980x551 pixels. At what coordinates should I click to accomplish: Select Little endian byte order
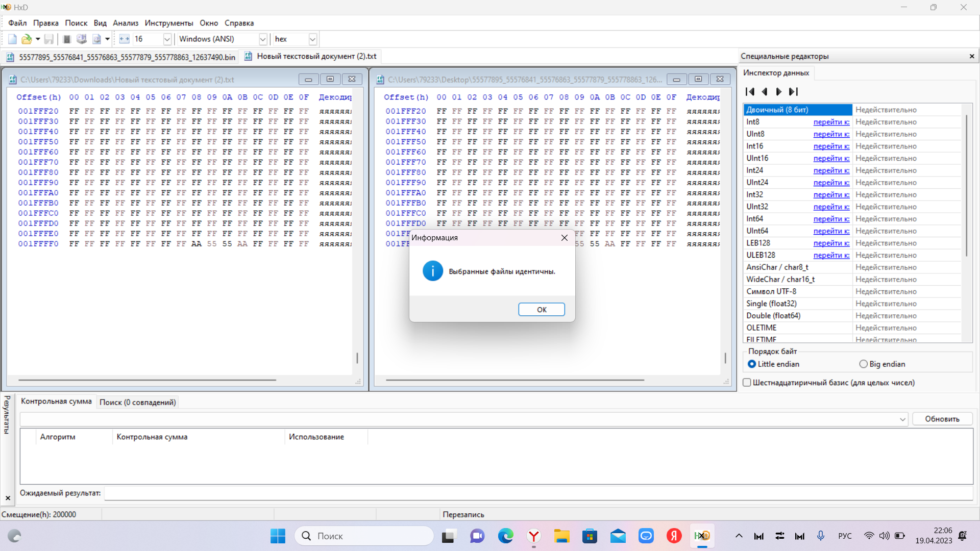752,364
